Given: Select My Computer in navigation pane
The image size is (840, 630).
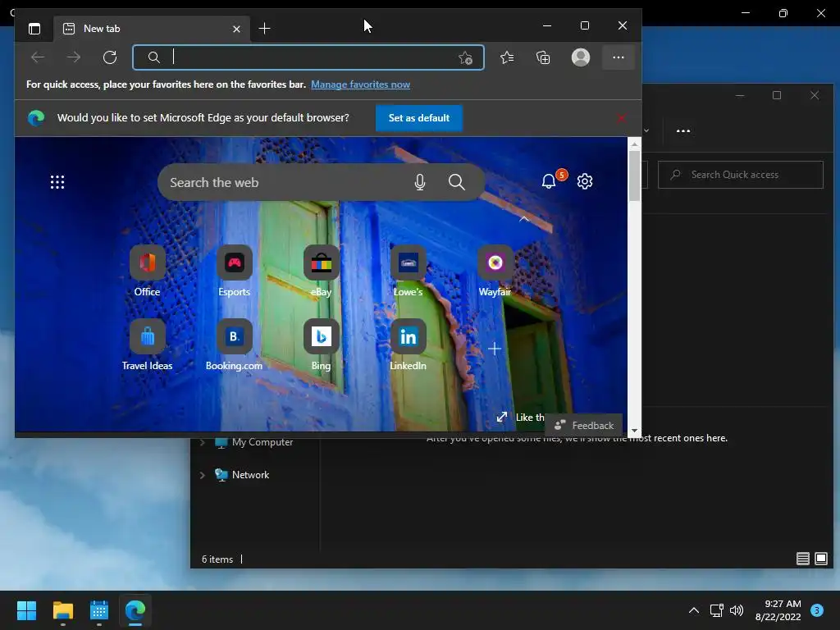Looking at the screenshot, I should pyautogui.click(x=254, y=442).
